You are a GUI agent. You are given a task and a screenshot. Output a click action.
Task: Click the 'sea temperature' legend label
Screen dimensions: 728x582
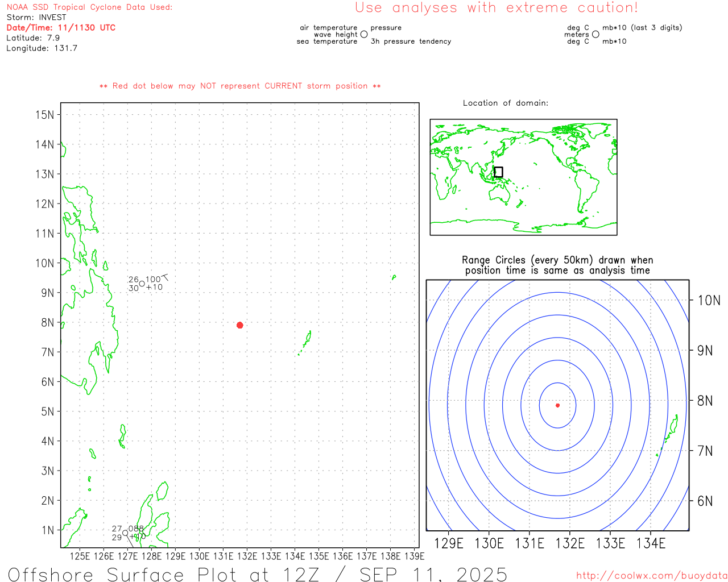(327, 41)
